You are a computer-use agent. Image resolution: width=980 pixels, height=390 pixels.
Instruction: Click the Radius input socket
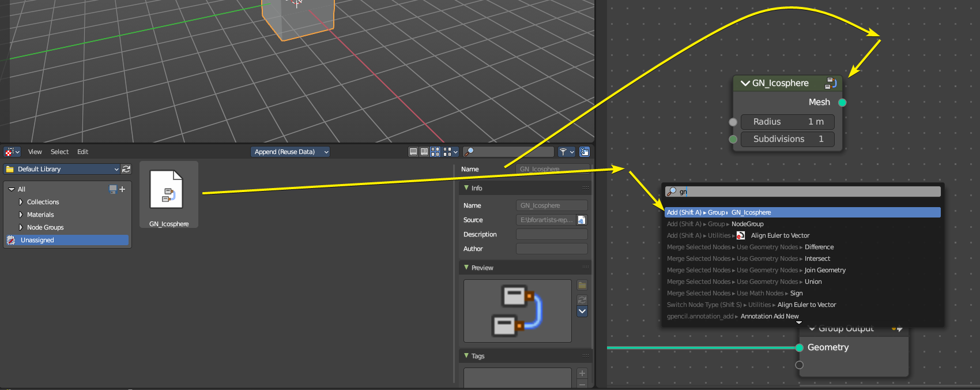(733, 122)
